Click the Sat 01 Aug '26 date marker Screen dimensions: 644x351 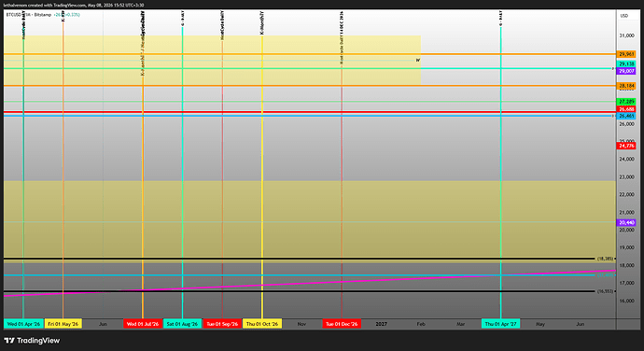(x=182, y=324)
